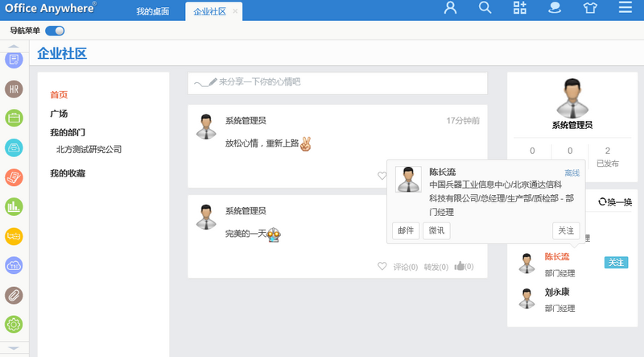Click 微讯 button in the user popup
The image size is (644, 357).
(436, 230)
